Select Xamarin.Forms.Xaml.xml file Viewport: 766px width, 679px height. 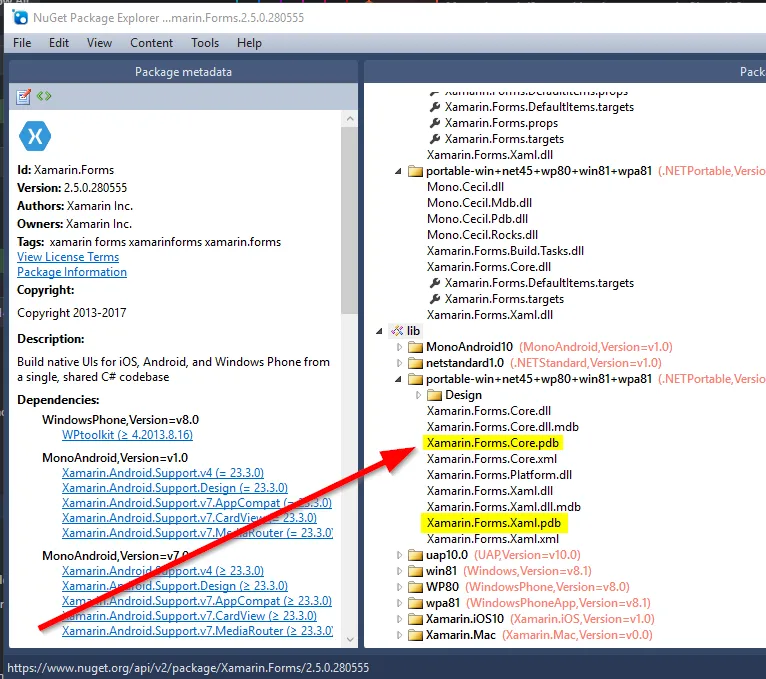[492, 539]
